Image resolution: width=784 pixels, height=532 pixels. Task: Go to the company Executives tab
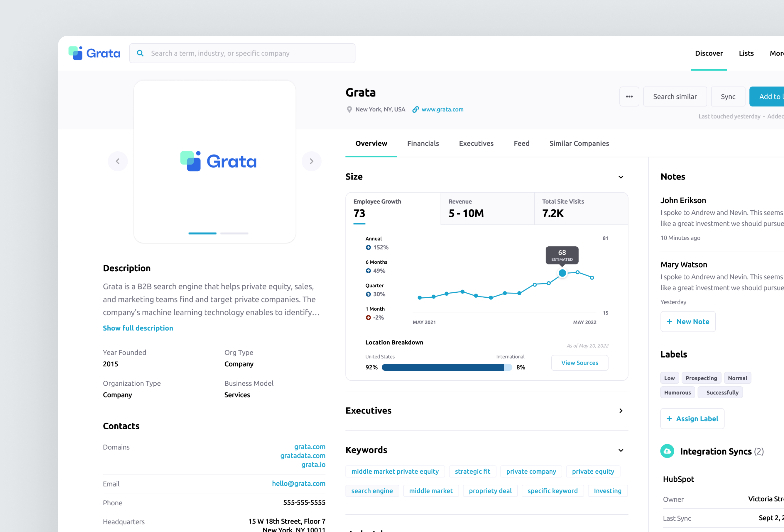tap(476, 144)
